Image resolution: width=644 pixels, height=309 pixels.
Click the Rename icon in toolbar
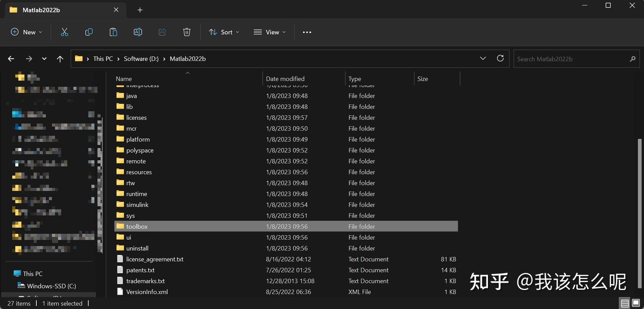point(138,32)
